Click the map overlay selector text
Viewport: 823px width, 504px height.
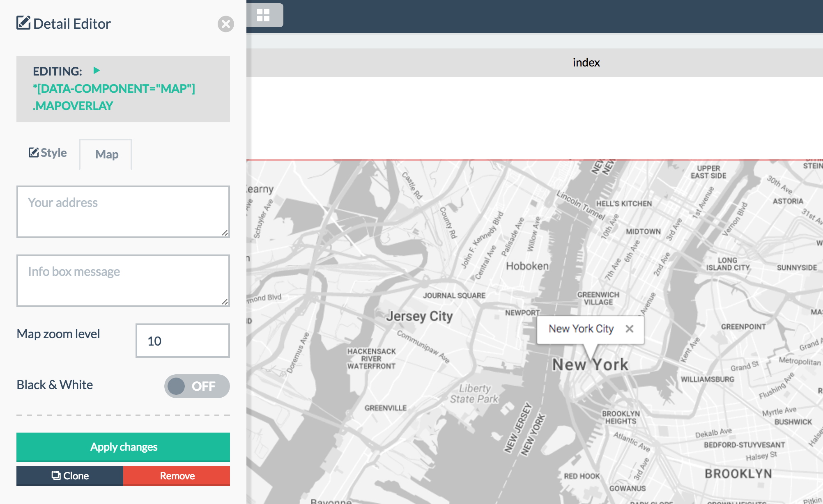click(x=114, y=97)
